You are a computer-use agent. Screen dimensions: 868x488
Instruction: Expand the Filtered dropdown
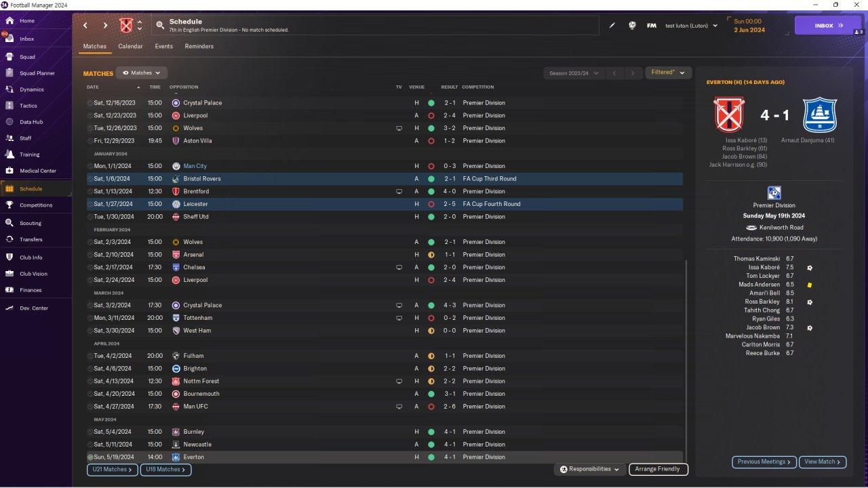[668, 73]
